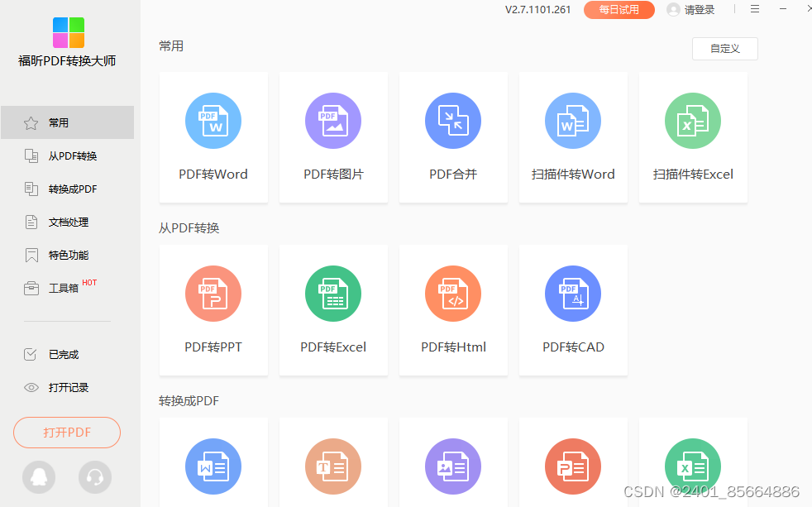Open 文档处理 in the sidebar
Viewport: 812px width, 507px height.
[x=67, y=222]
